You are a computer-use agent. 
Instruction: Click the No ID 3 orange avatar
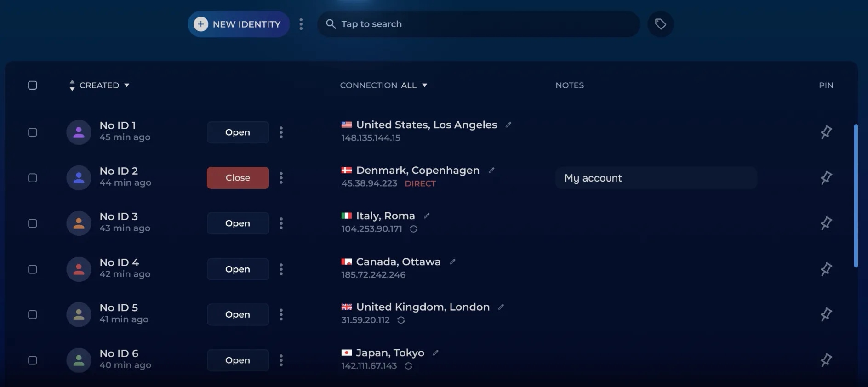79,223
